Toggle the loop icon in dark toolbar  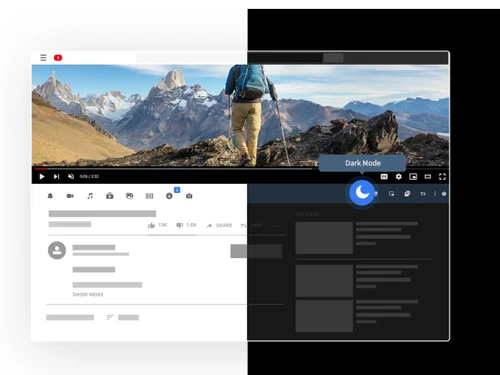coord(423,194)
